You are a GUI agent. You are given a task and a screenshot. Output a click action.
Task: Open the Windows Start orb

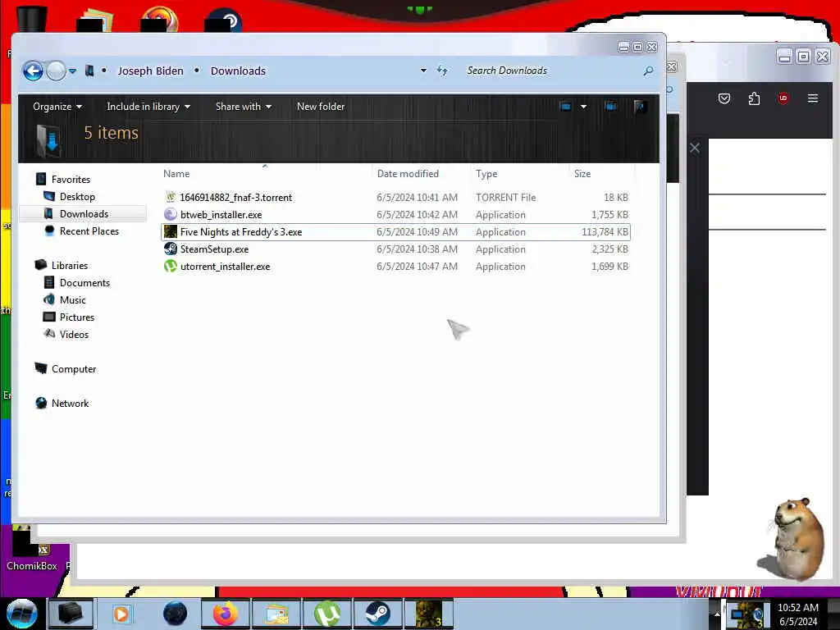pyautogui.click(x=22, y=614)
